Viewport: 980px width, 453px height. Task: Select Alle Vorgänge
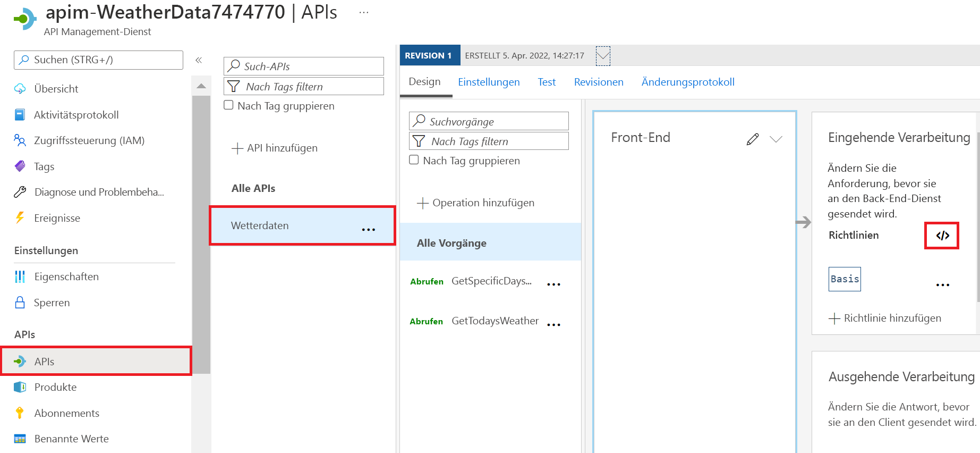490,242
